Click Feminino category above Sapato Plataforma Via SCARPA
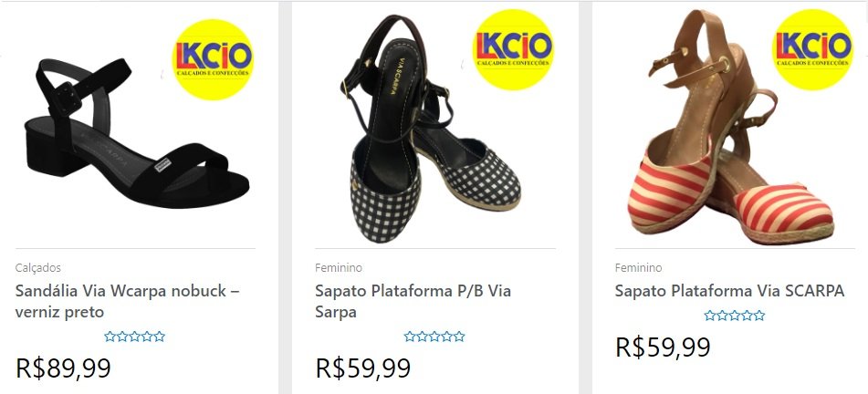 pyautogui.click(x=639, y=268)
